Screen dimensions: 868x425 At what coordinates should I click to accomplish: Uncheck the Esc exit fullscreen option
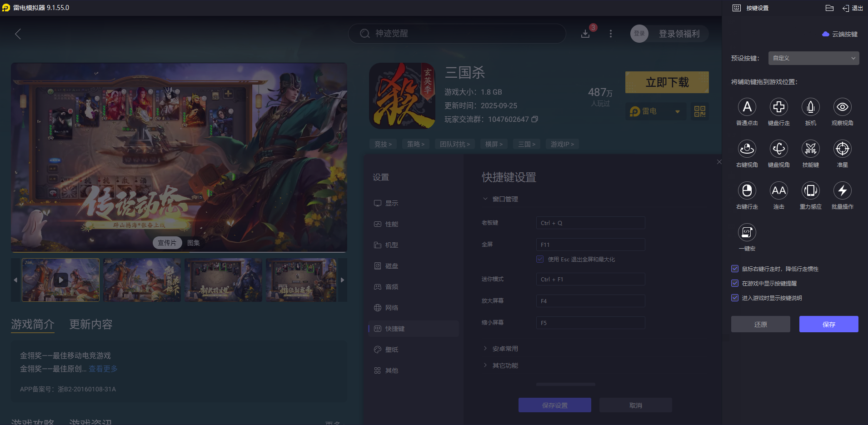point(540,259)
